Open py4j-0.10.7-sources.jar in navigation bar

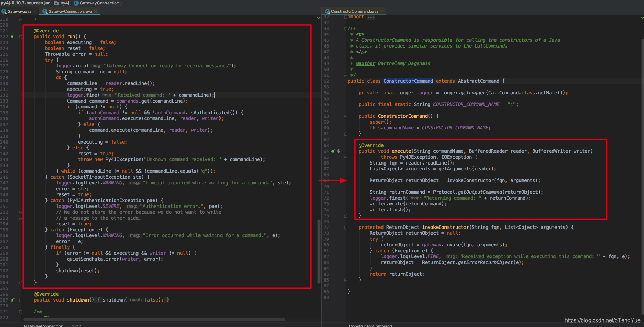25,3
